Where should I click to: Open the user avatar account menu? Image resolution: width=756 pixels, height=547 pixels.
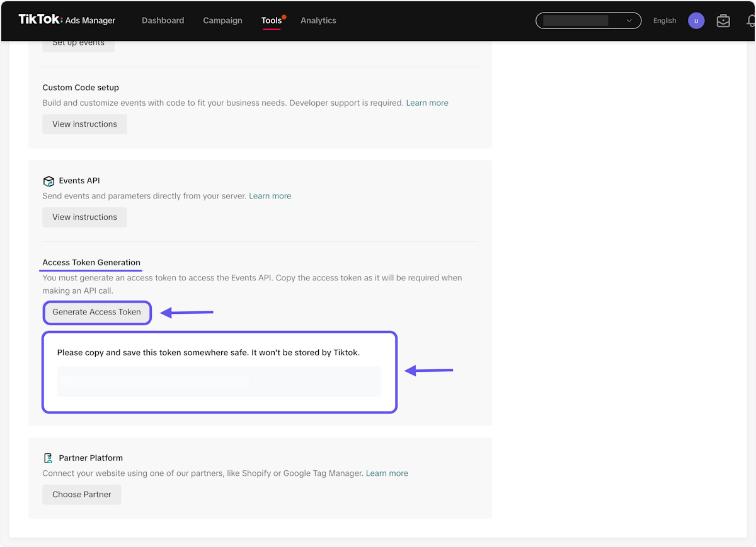point(696,21)
